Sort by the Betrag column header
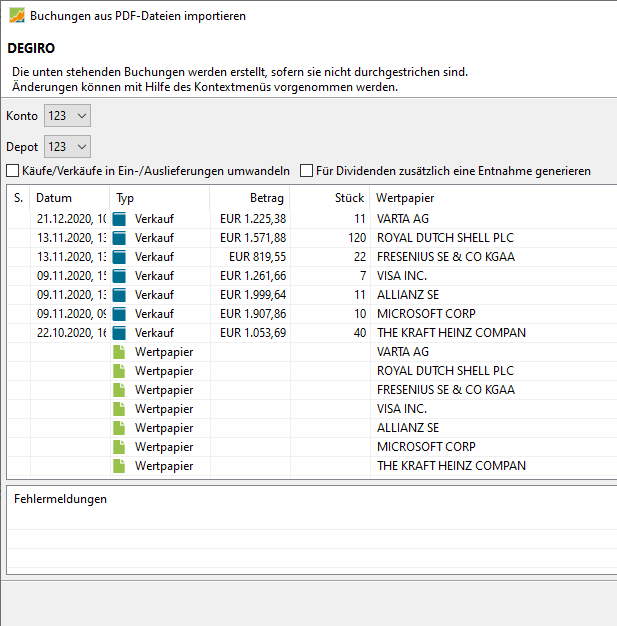Screen dimensions: 617x626 [250, 198]
